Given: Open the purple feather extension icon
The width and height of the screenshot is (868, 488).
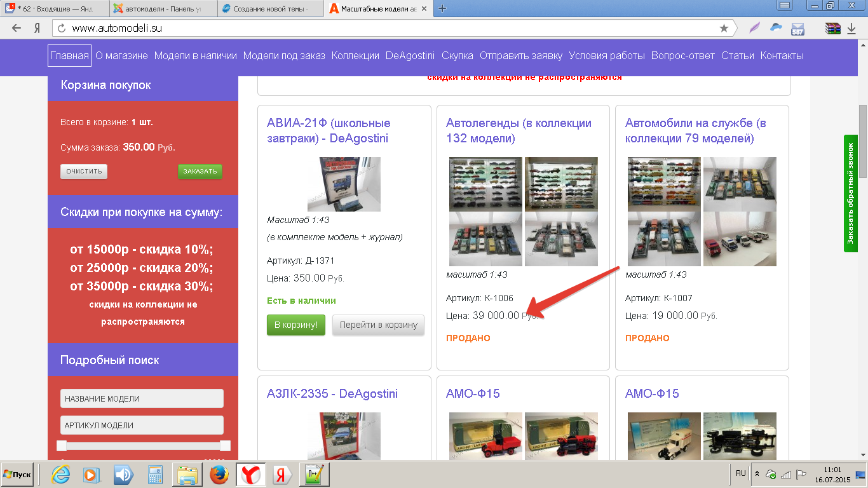Looking at the screenshot, I should point(754,28).
